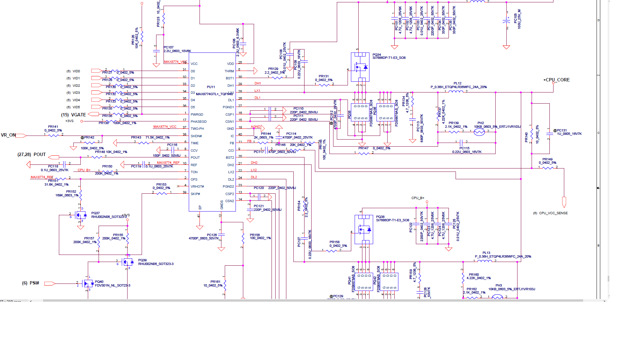This screenshot has width=644, height=339.
Task: Click the PR156 resistor label
Action: point(255,235)
